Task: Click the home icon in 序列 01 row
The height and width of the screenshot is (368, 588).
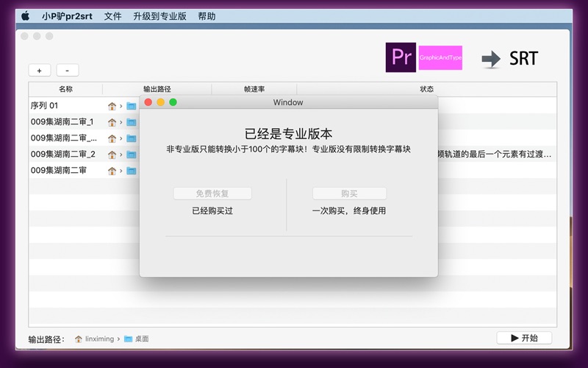Action: 112,106
